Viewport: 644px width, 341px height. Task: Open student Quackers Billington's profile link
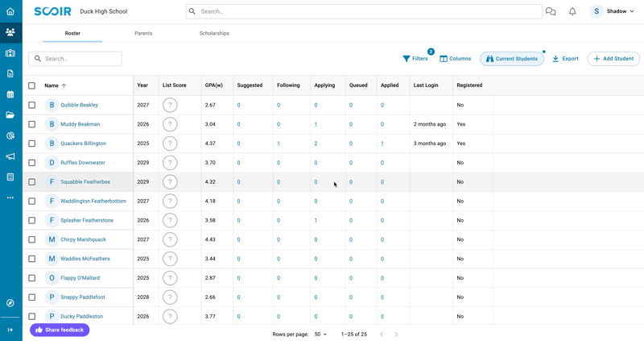tap(83, 143)
